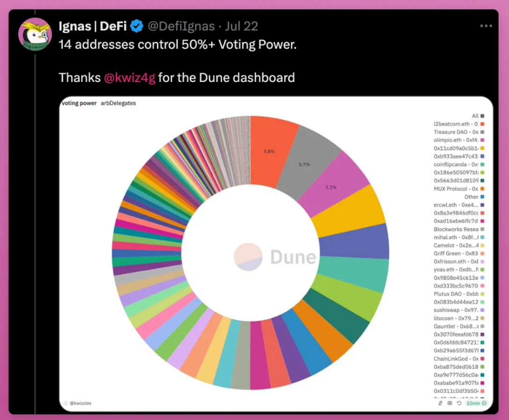Click the 0xd333bc5c9670 legend entry
This screenshot has height=420, width=509.
[x=459, y=286]
